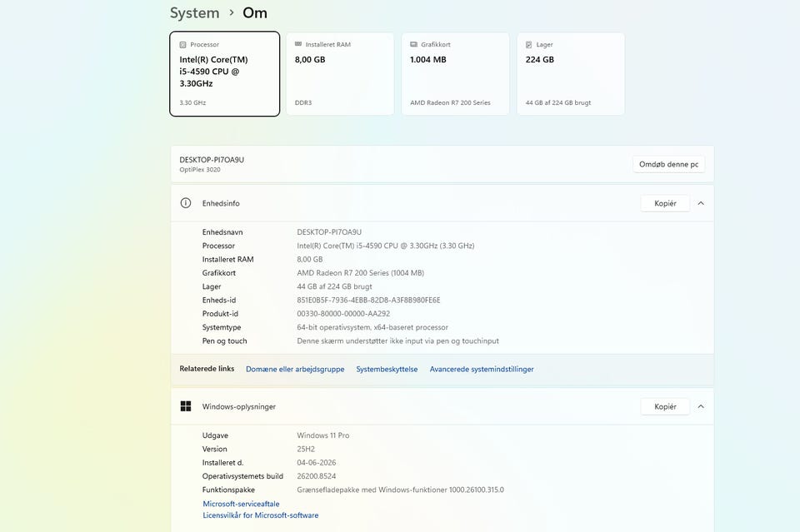
Task: Select the Grafikkort card showing 1.004 MB
Action: 455,74
